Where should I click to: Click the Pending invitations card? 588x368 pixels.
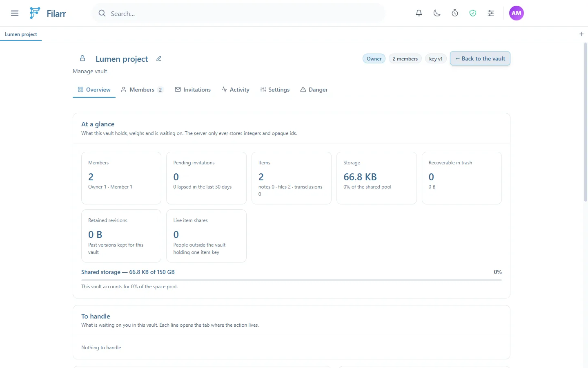(x=206, y=178)
